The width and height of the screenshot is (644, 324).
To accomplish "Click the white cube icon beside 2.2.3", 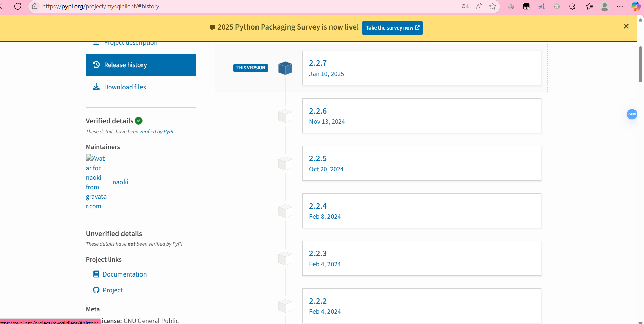I will coord(285,259).
